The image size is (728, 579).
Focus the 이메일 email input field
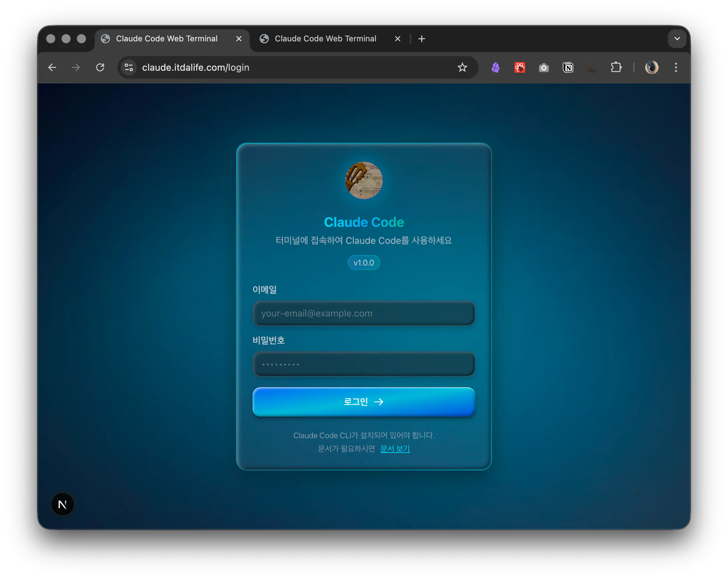[x=364, y=313]
